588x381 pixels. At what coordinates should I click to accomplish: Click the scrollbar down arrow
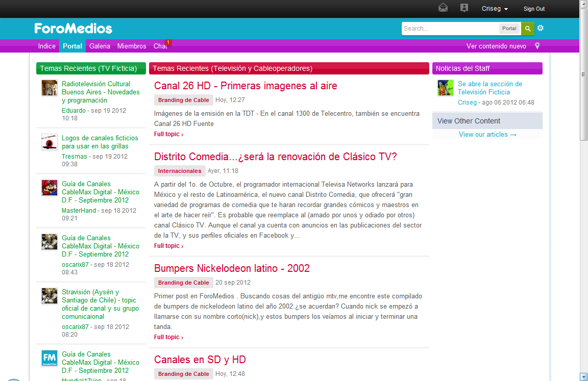[583, 376]
